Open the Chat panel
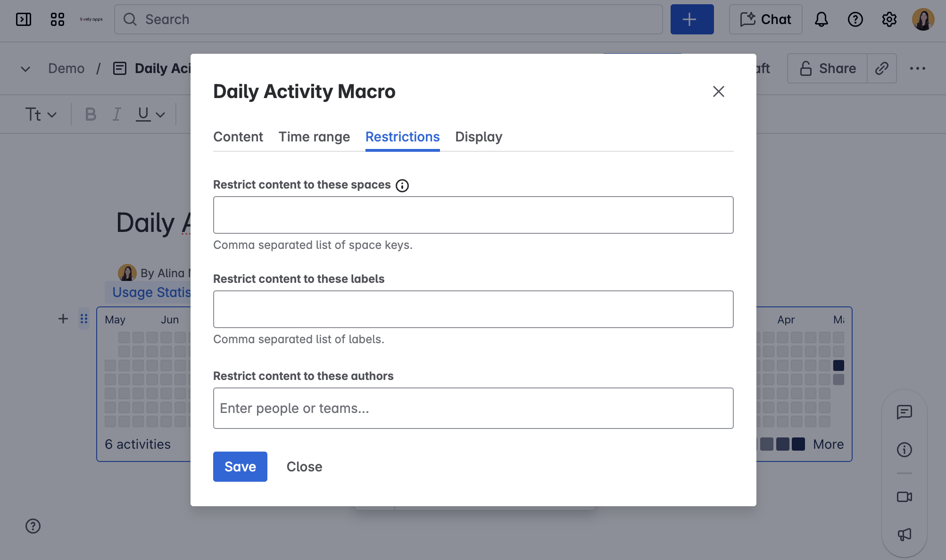Viewport: 946px width, 560px height. pos(765,19)
